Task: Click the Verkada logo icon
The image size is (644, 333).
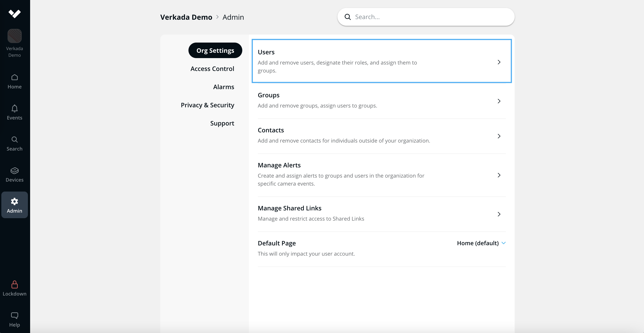Action: 14,14
